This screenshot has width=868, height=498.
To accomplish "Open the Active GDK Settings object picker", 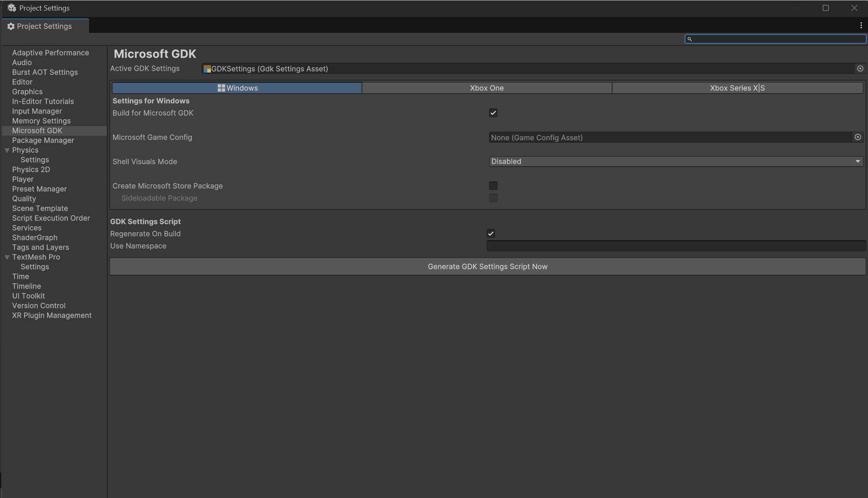I will 860,68.
